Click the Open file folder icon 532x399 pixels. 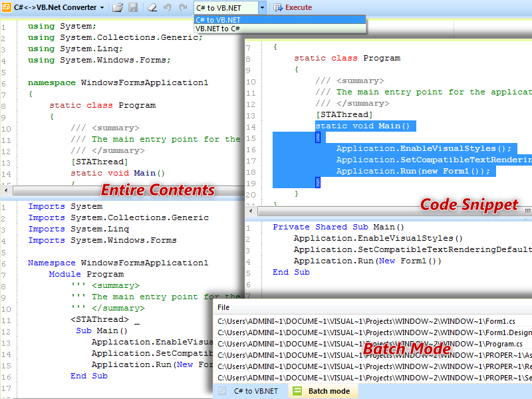(117, 7)
